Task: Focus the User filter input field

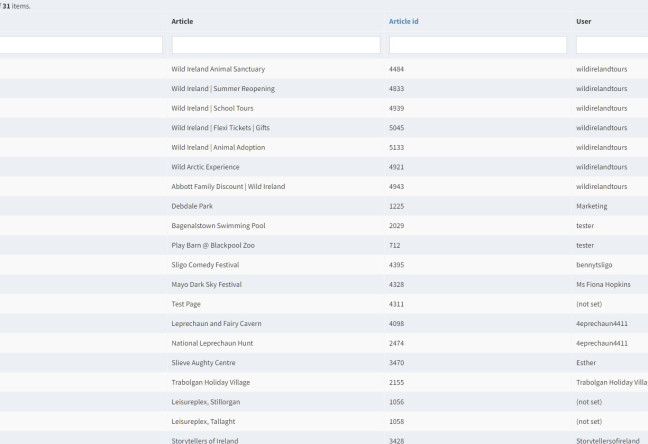Action: (612, 45)
